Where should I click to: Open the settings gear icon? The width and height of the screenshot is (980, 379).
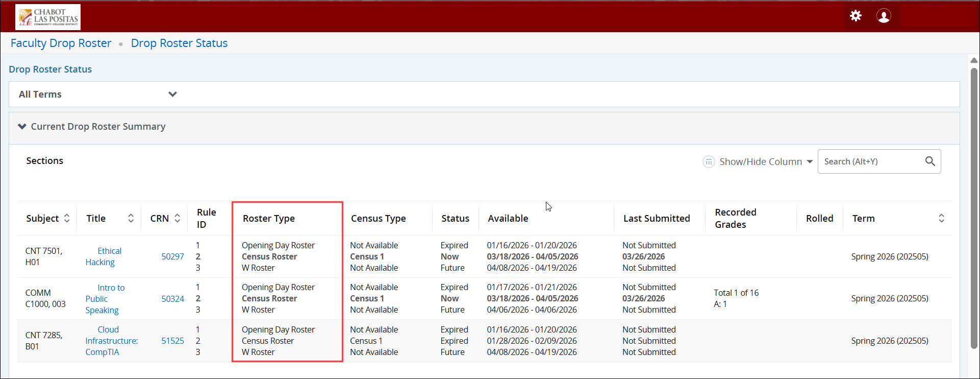pos(856,16)
